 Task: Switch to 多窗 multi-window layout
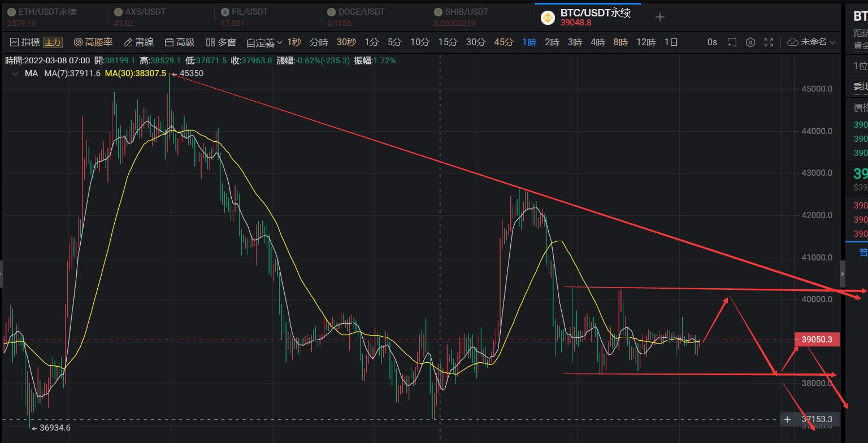pyautogui.click(x=221, y=42)
